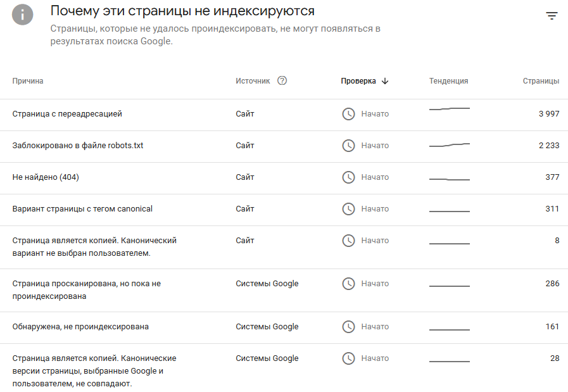
Task: Click the clock icon in the canonical tag row
Action: click(348, 209)
